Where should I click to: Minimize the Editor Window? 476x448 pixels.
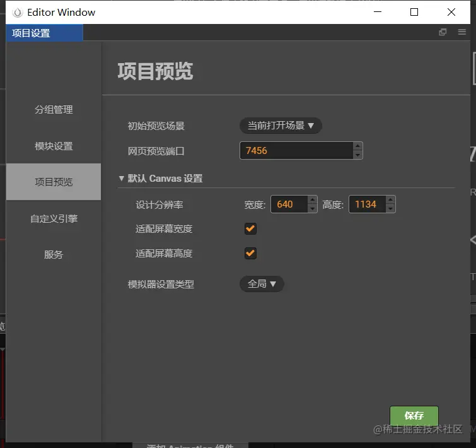(378, 12)
